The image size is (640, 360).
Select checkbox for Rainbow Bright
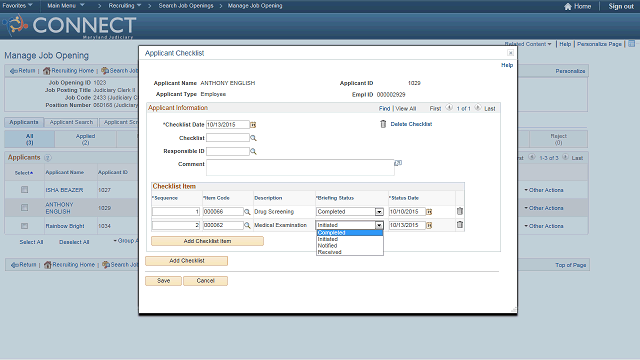coord(24,226)
